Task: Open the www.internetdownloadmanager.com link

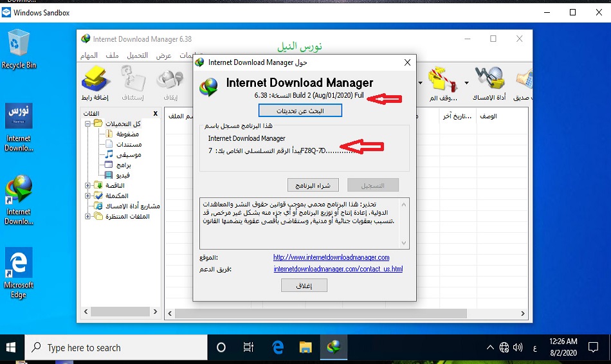Action: click(x=331, y=257)
